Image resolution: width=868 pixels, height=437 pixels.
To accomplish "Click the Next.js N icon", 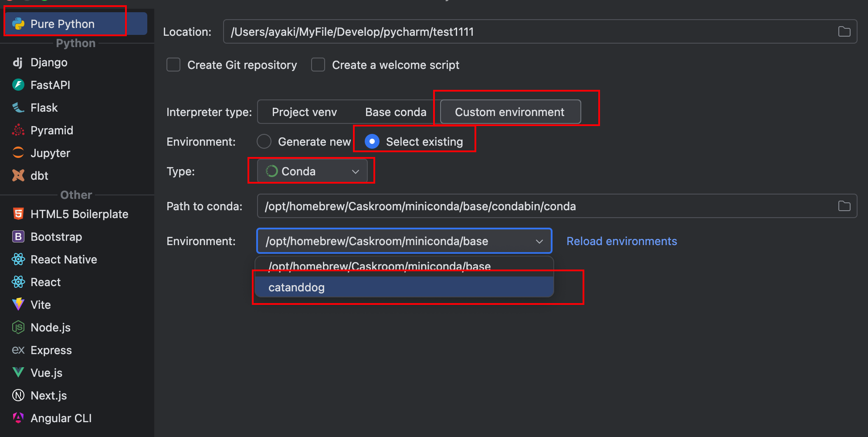I will pos(18,396).
